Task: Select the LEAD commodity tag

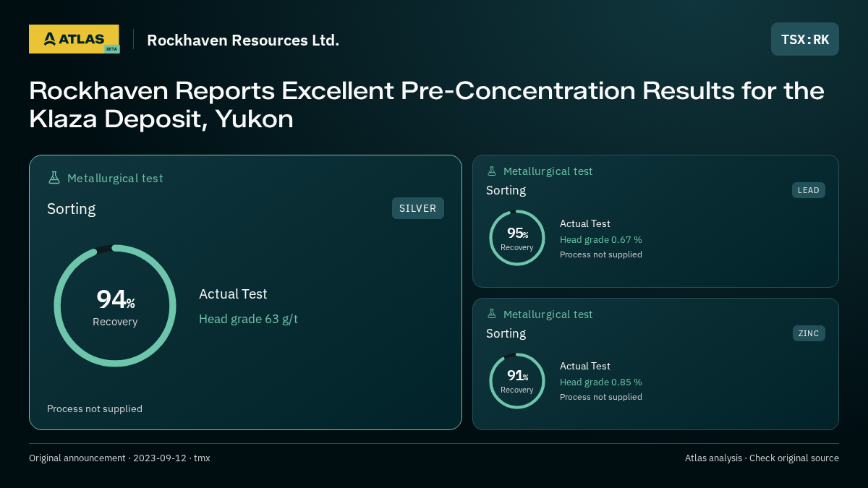Action: 809,190
